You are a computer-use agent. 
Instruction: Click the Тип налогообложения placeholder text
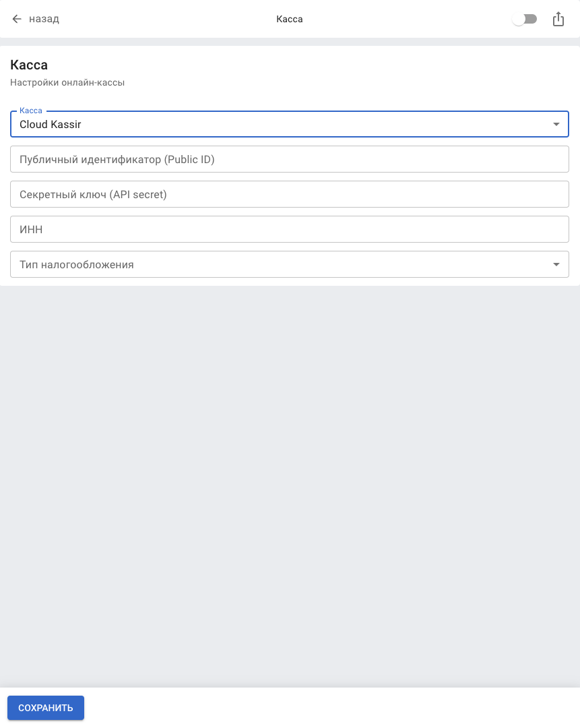click(x=77, y=265)
